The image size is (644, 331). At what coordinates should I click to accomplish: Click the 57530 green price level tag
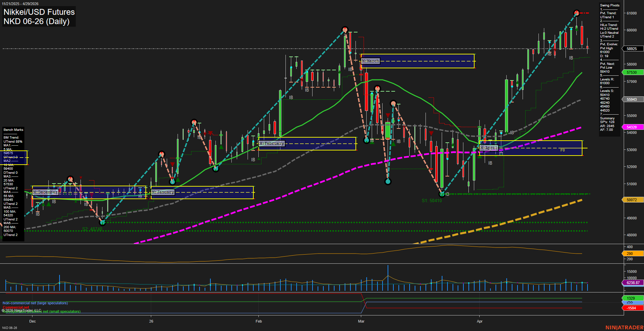pyautogui.click(x=631, y=72)
